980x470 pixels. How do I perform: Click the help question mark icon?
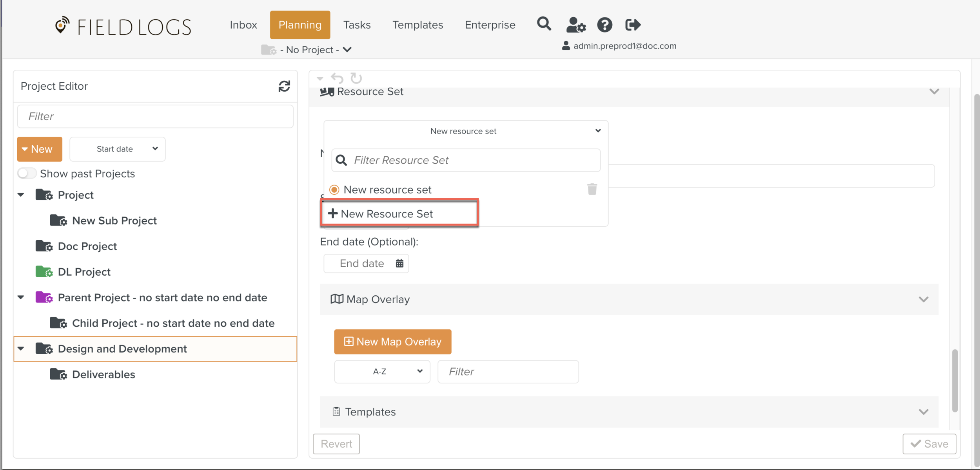click(x=604, y=25)
